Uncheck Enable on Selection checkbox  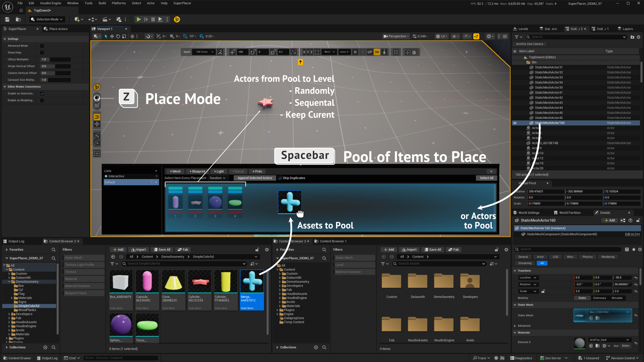coord(42,94)
